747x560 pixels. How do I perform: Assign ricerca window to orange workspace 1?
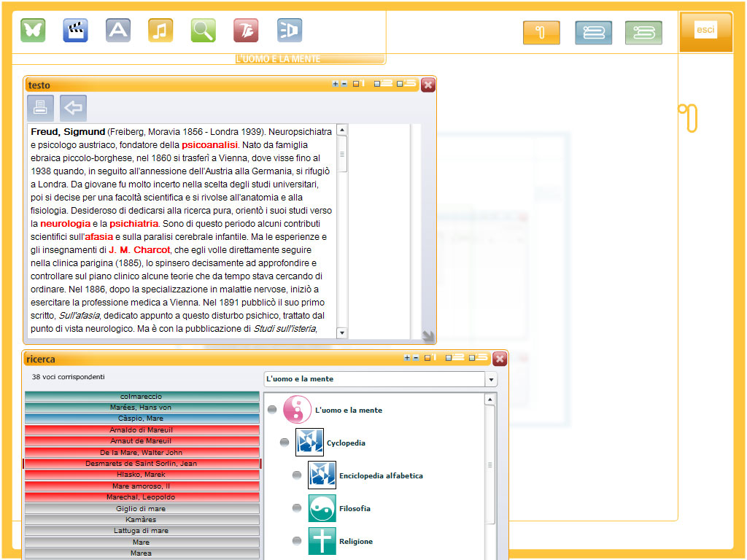(x=430, y=357)
